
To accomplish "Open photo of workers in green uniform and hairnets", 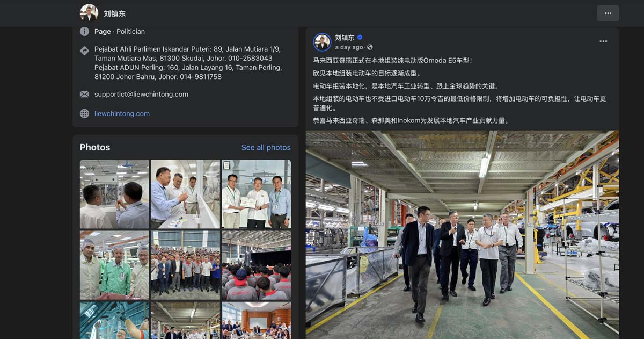I will pos(114,265).
